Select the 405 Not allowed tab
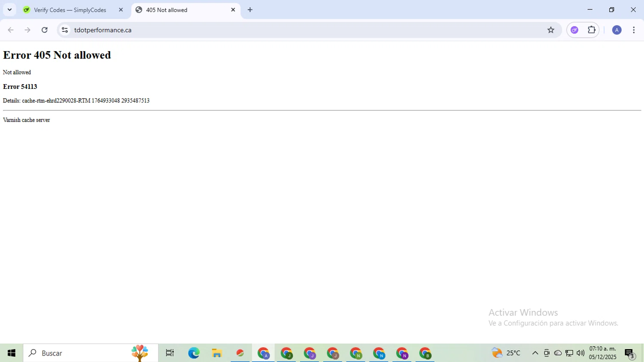This screenshot has width=644, height=362. (185, 10)
